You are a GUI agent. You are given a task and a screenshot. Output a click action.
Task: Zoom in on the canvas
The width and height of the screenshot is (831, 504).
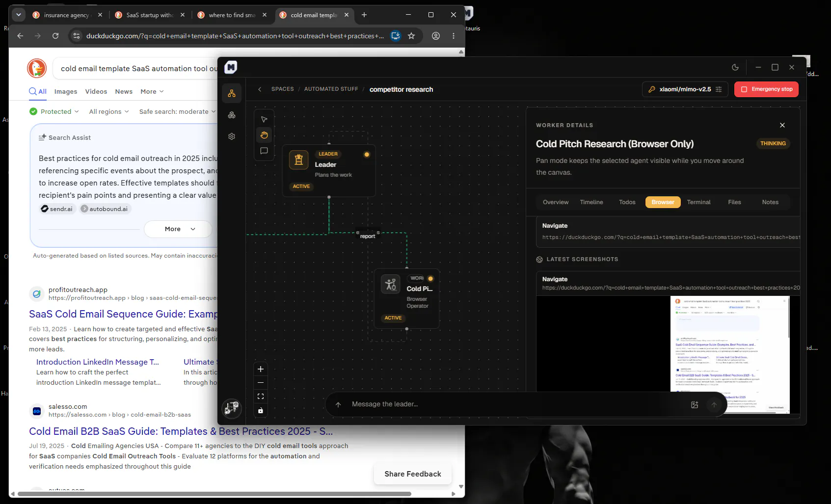[261, 369]
